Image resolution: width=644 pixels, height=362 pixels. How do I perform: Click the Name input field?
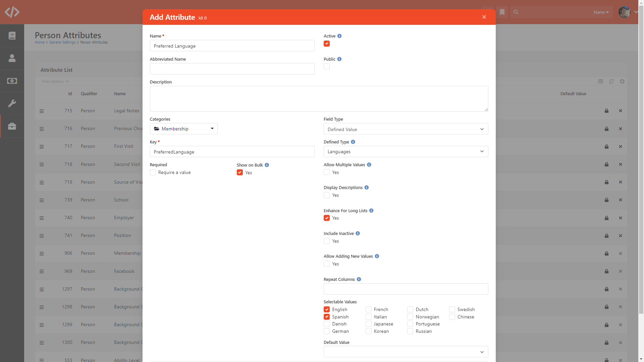point(232,46)
